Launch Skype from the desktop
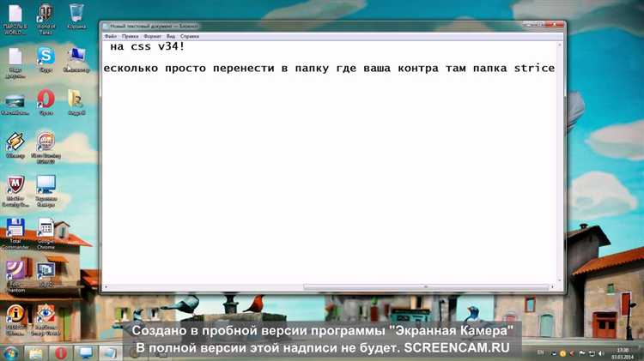 (46, 57)
